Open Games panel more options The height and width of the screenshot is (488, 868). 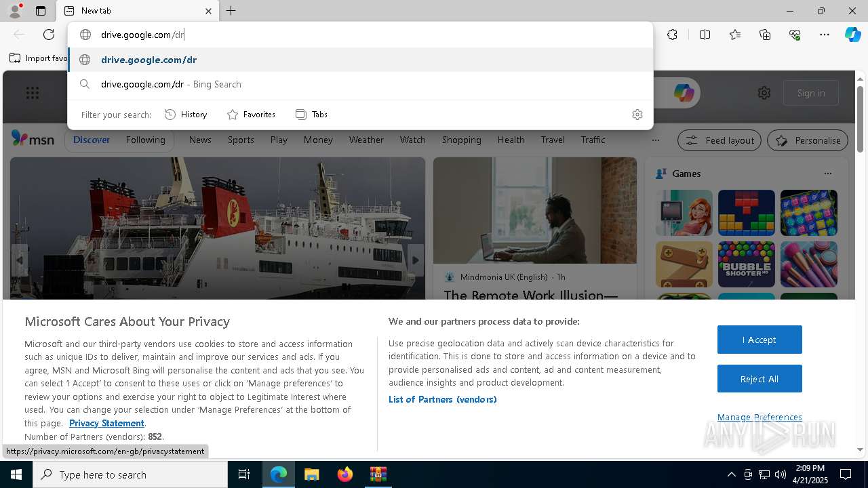click(827, 174)
